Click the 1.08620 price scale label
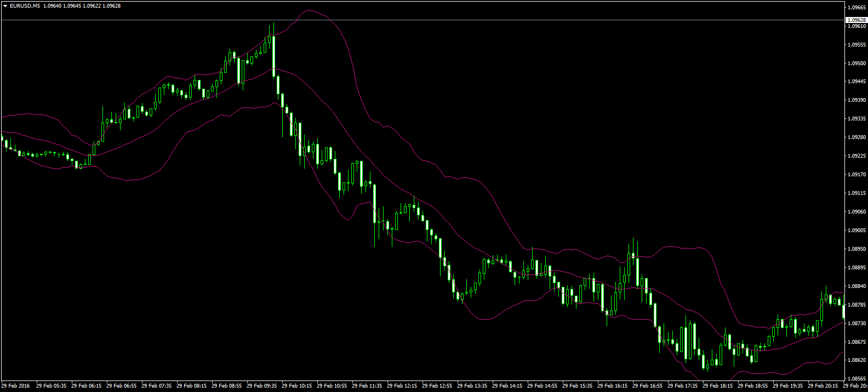The width and height of the screenshot is (868, 392). (x=856, y=360)
